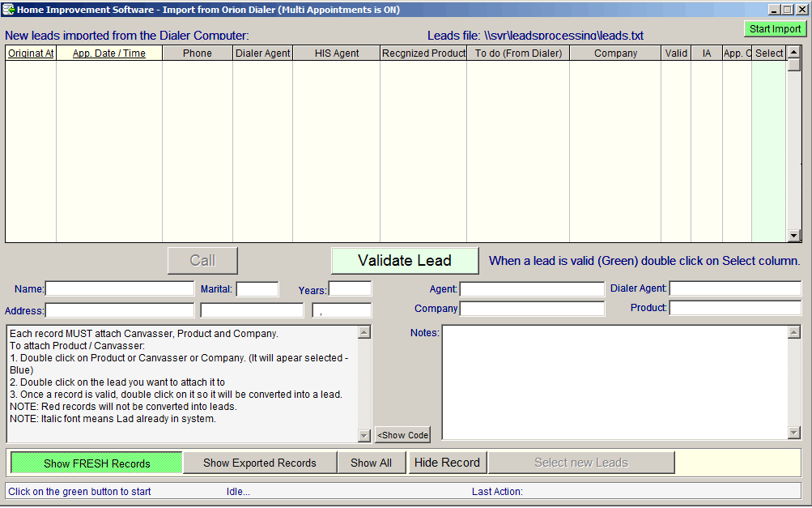The width and height of the screenshot is (812, 508).
Task: Instructions box scroll up arrow
Action: (364, 332)
